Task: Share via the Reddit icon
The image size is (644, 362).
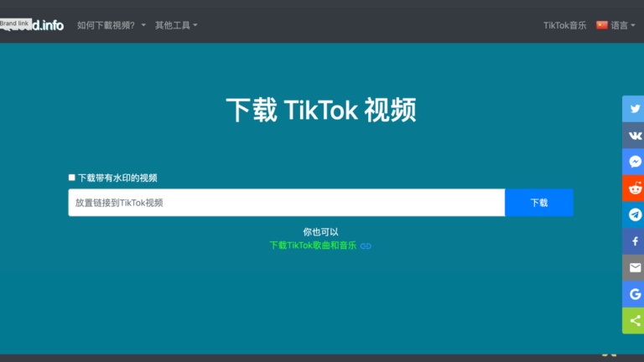Action: [x=633, y=189]
